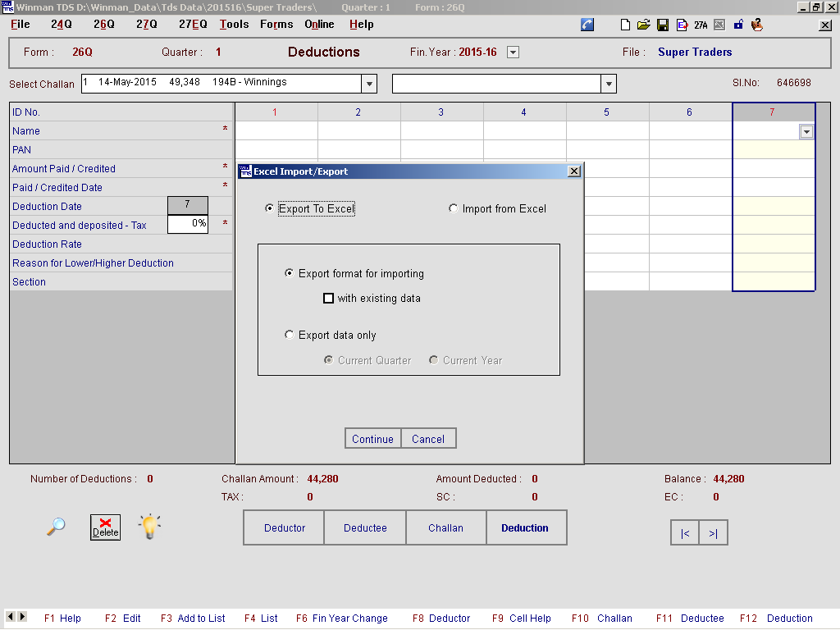Click the magnifying glass search icon
Screen dimensions: 840x630
[x=56, y=527]
